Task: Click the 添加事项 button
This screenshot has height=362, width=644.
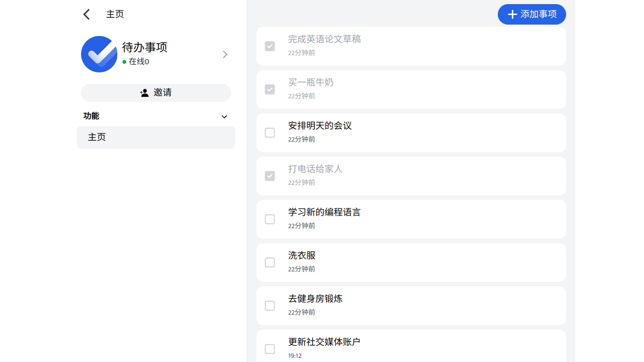Action: [532, 15]
